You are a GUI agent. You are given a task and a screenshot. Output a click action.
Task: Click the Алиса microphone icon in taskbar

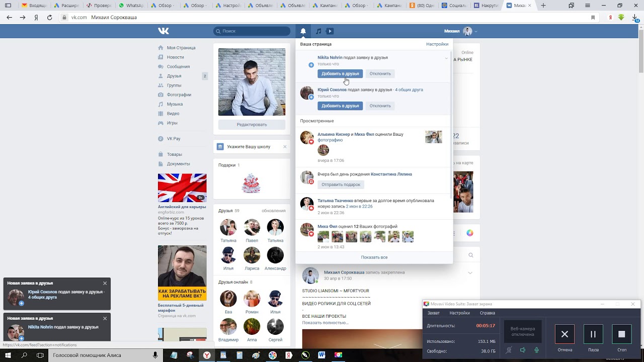[x=155, y=355]
